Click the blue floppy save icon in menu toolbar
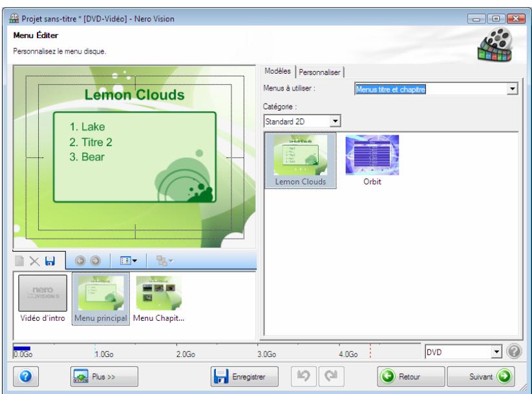The width and height of the screenshot is (532, 394). [50, 261]
